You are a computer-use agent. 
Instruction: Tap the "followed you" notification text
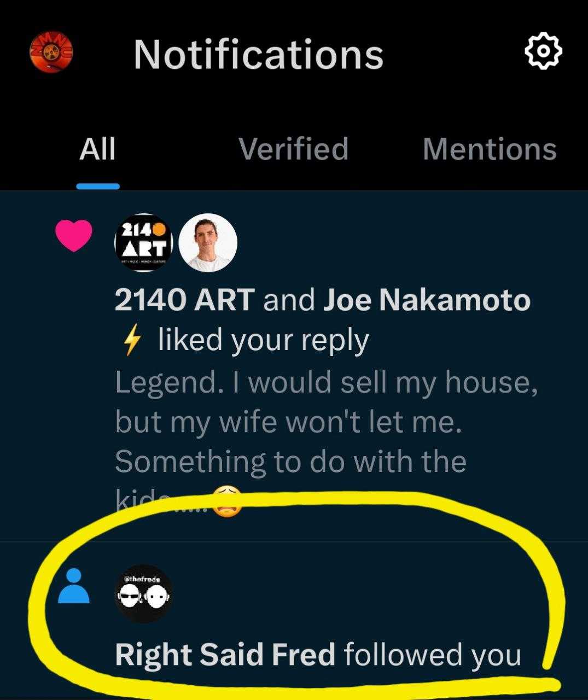[432, 654]
